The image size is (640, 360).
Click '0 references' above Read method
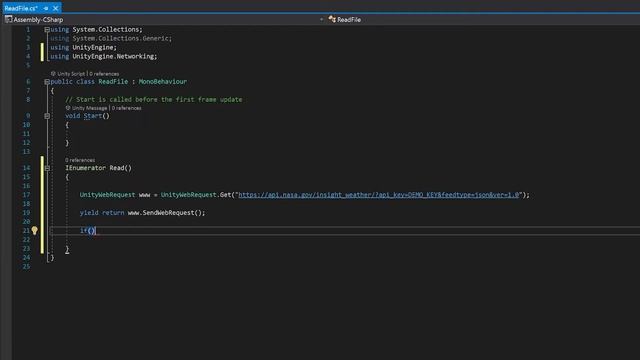(80, 160)
